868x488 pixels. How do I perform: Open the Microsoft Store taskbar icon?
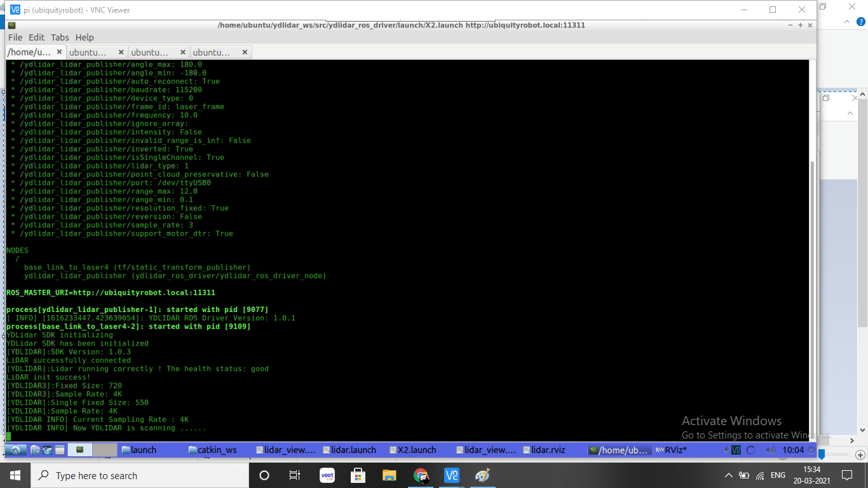[x=358, y=475]
